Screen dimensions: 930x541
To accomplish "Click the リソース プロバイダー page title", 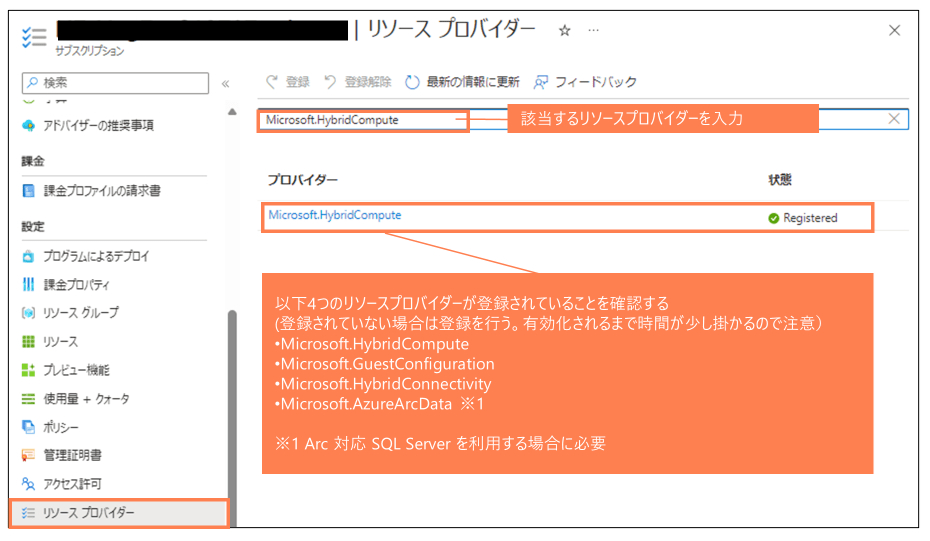I will [451, 28].
